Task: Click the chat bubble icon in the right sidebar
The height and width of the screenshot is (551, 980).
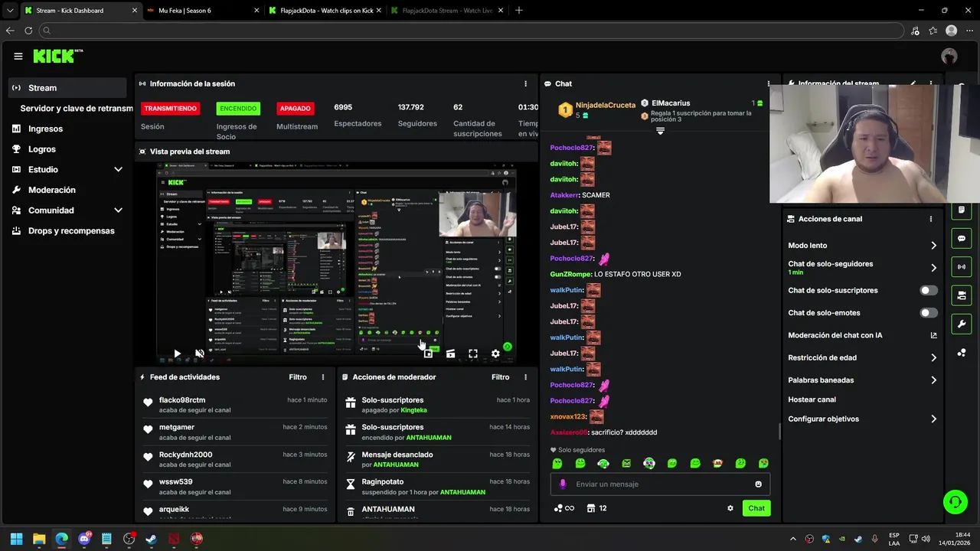Action: tap(962, 238)
